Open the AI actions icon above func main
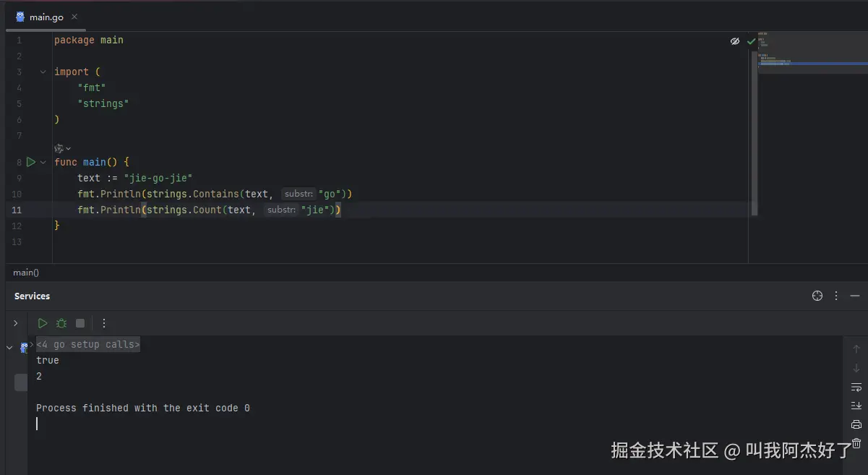The height and width of the screenshot is (475, 868). coord(59,147)
